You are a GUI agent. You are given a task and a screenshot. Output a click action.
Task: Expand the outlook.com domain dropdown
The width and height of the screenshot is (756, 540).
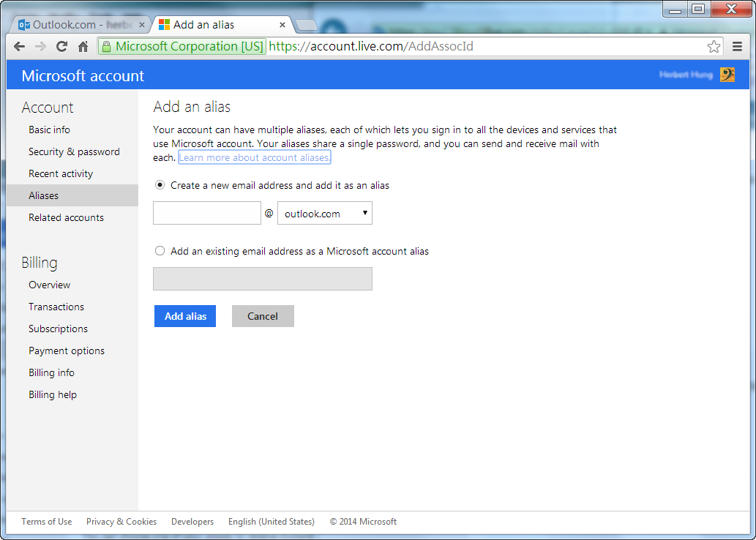[x=324, y=213]
